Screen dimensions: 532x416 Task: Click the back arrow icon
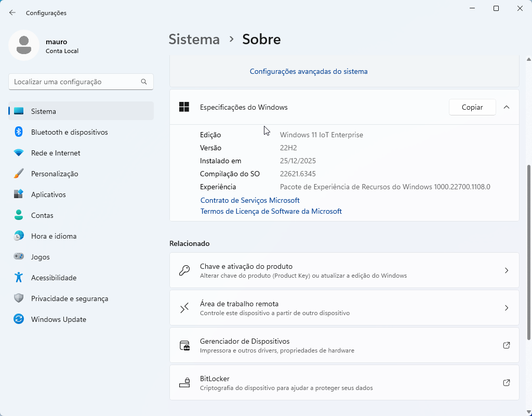[12, 12]
